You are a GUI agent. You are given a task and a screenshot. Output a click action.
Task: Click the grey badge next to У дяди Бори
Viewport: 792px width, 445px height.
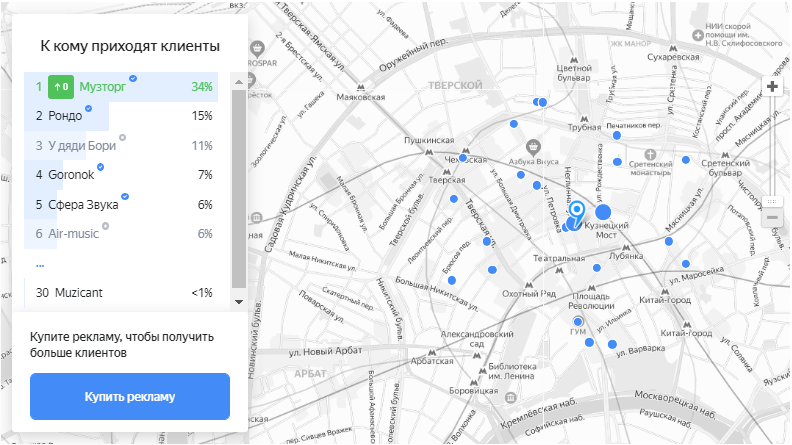[122, 137]
